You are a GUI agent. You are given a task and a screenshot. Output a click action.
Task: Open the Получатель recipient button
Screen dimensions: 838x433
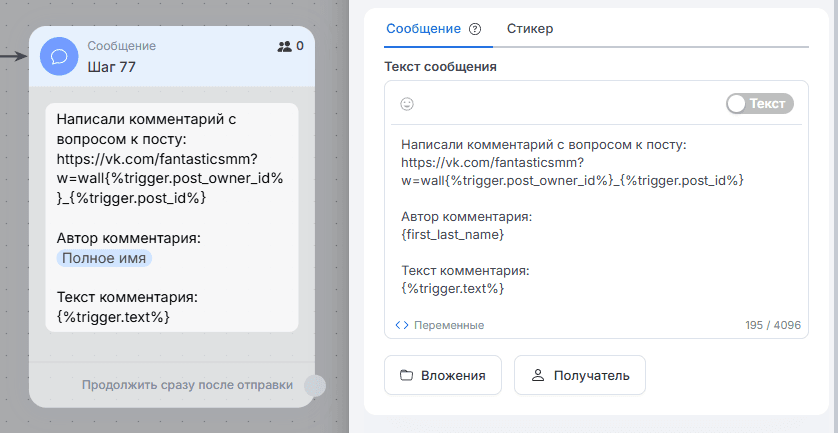pyautogui.click(x=580, y=375)
